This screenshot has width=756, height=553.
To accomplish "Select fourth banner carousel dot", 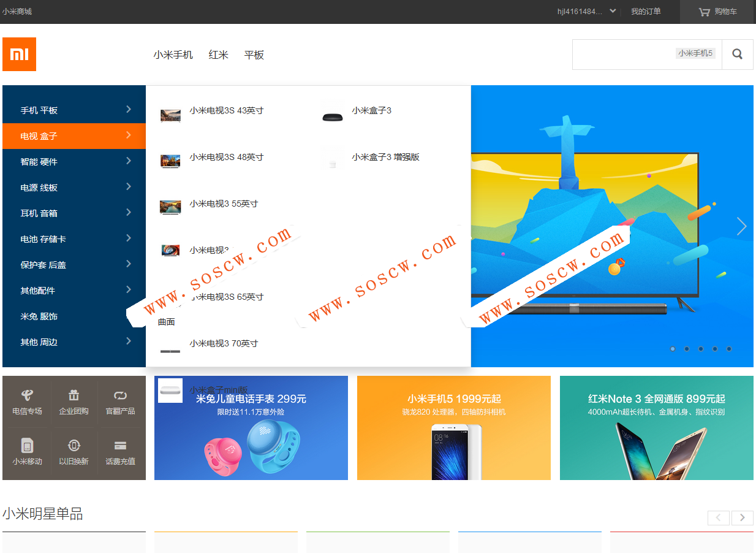I will [x=715, y=349].
